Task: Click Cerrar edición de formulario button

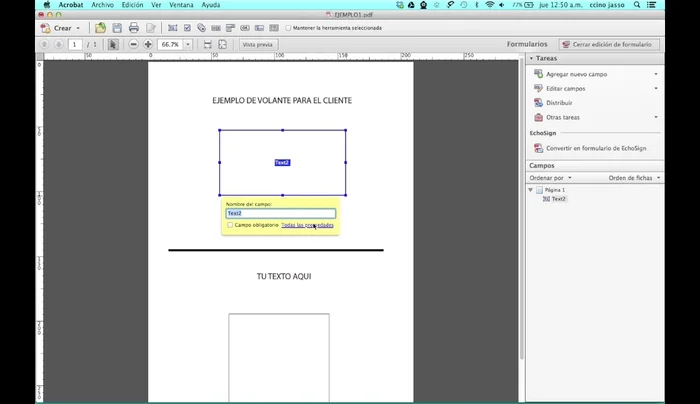Action: (x=608, y=45)
